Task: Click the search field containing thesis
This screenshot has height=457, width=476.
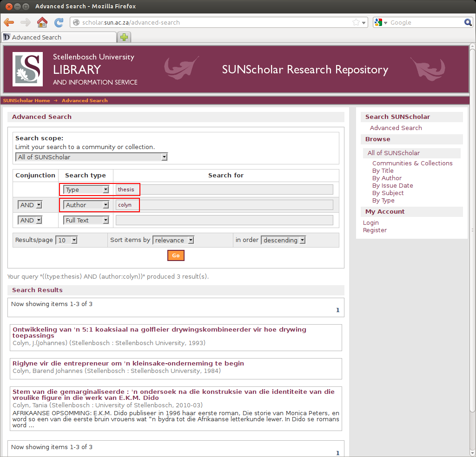Action: pos(225,189)
